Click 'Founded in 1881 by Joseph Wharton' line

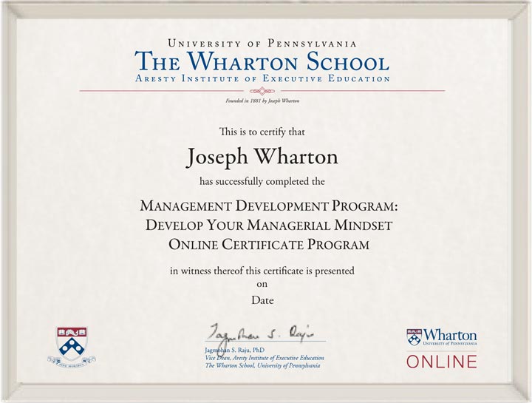(x=262, y=100)
